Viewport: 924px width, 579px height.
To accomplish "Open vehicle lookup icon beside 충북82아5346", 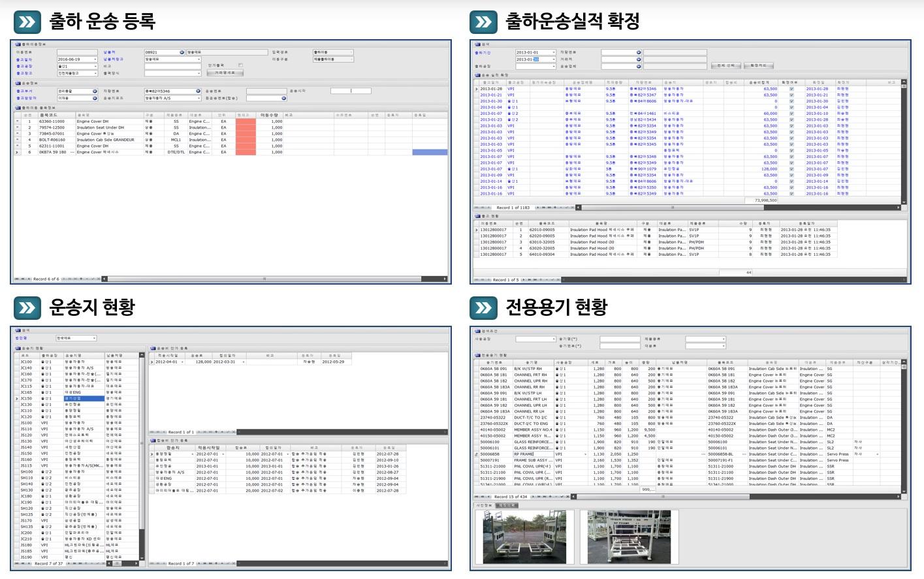I will pyautogui.click(x=198, y=91).
